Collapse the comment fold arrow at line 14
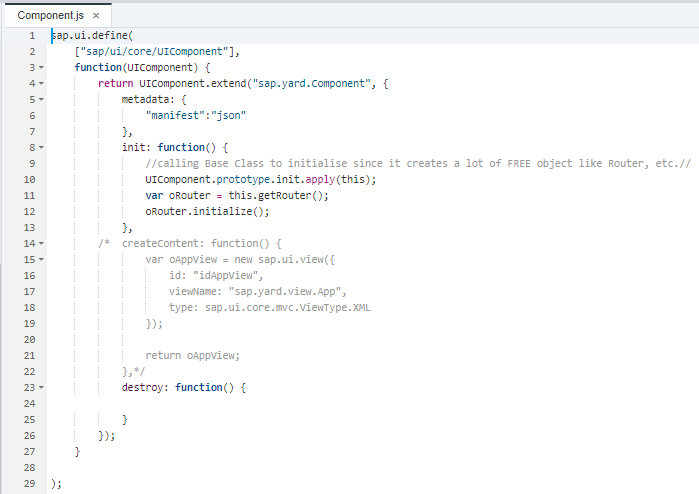Viewport: 699px width, 494px height. [x=41, y=244]
